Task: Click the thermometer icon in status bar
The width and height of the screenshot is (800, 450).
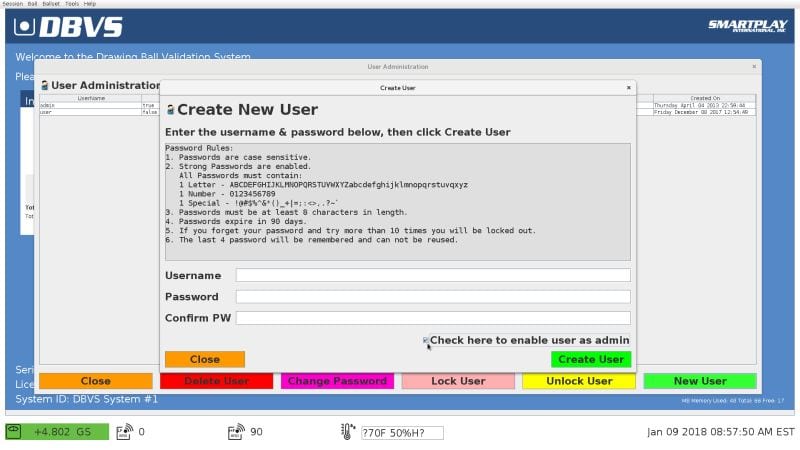Action: pyautogui.click(x=347, y=432)
